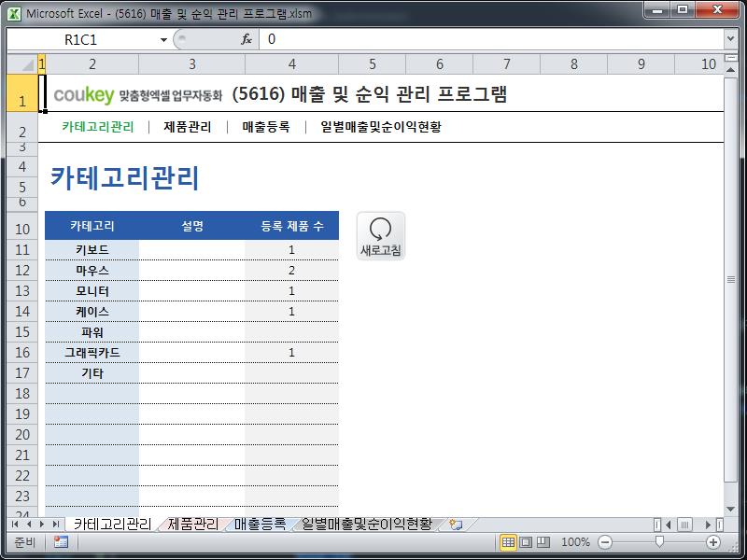Screen dimensions: 747x560
Task: Click the zoom in plus button
Action: pos(713,542)
